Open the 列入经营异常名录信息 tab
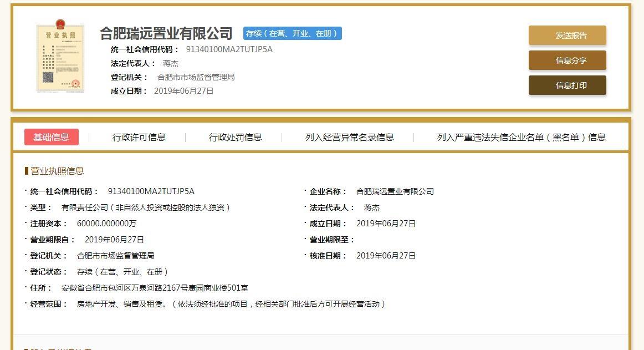This screenshot has width=644, height=350. click(350, 137)
